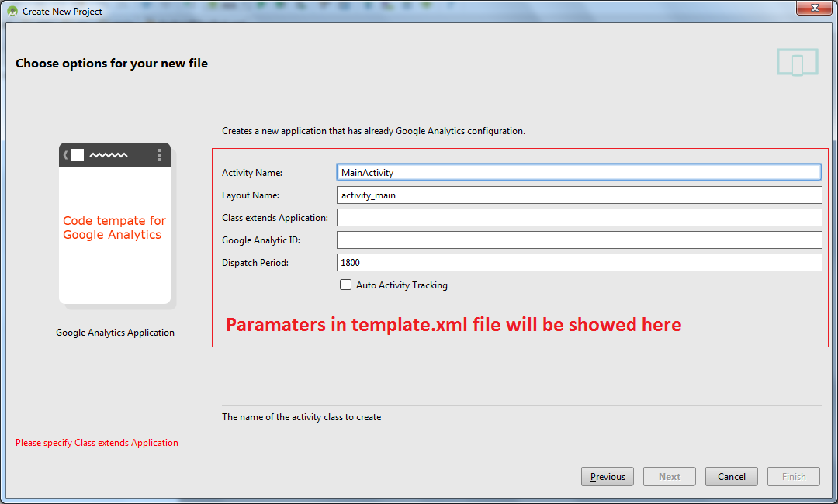Select the Google Analytics template thumbnail
Image resolution: width=838 pixels, height=504 pixels.
[115, 224]
